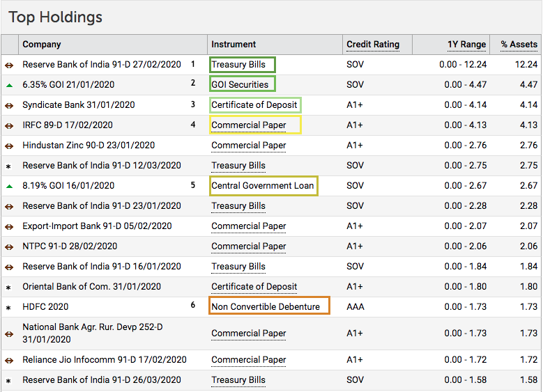Select company HDFC 2020
The width and height of the screenshot is (543, 392).
click(45, 307)
